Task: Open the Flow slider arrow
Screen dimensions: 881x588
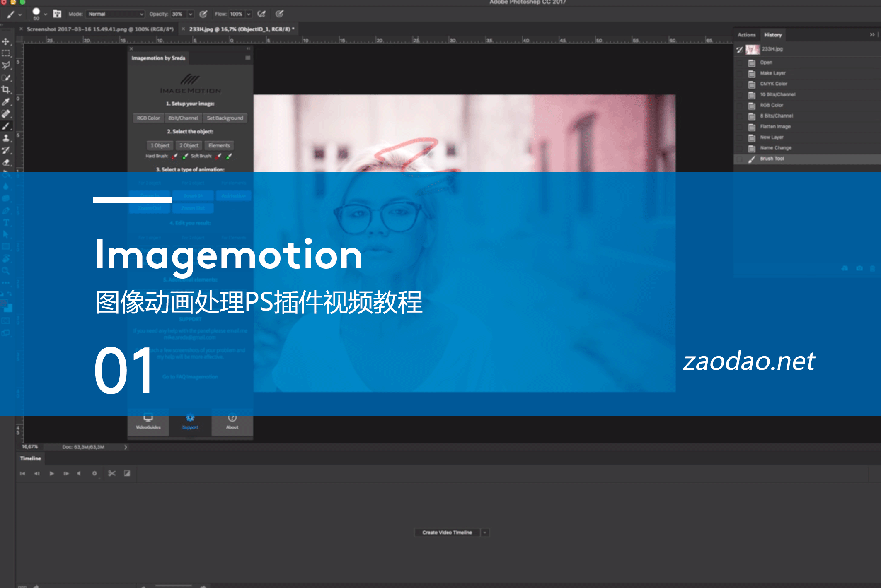Action: 249,14
